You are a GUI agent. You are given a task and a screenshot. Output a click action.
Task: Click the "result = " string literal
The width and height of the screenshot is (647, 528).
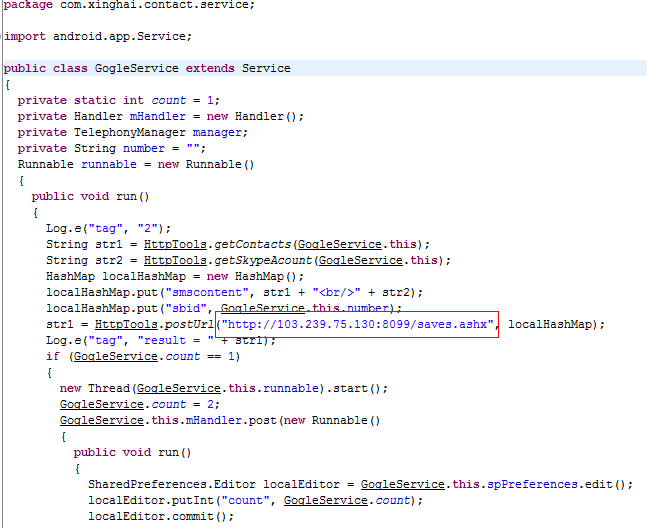(x=176, y=340)
